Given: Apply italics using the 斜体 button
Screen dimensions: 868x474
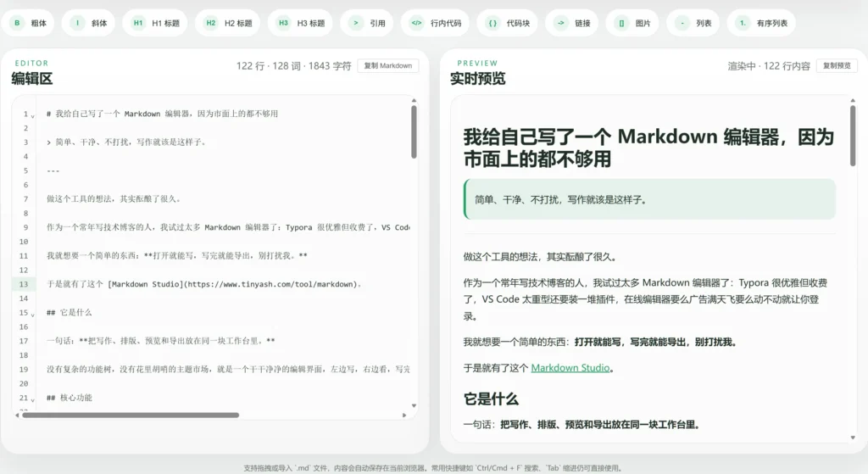Looking at the screenshot, I should point(89,23).
